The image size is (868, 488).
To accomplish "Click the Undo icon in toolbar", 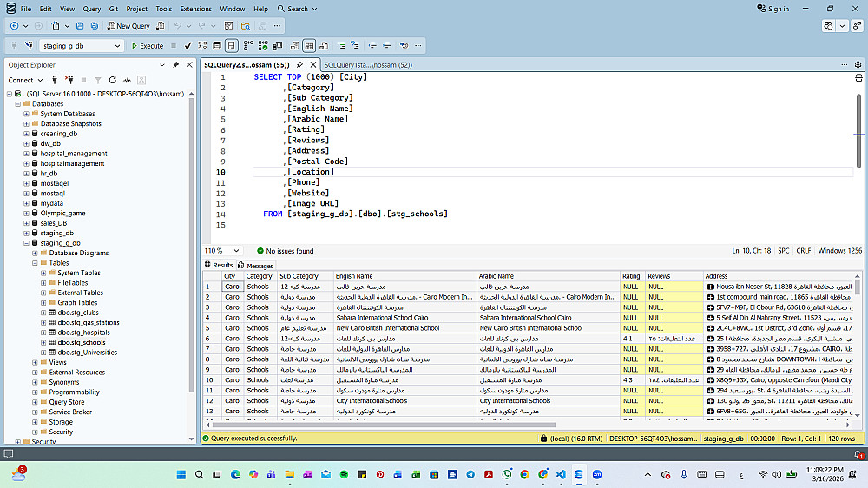I will click(179, 27).
